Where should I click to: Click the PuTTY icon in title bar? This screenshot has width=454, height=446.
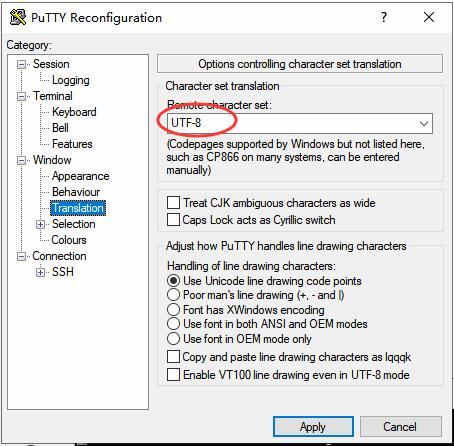click(18, 17)
